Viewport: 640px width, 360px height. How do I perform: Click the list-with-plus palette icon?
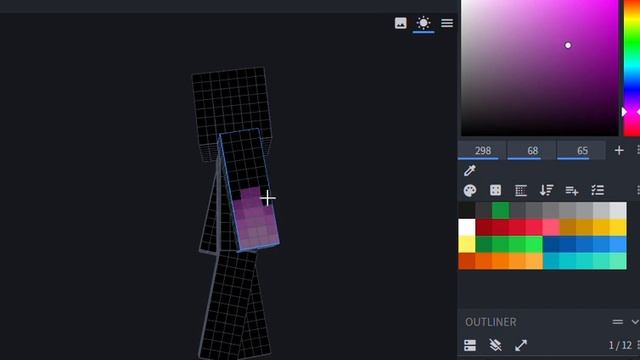[x=572, y=190]
